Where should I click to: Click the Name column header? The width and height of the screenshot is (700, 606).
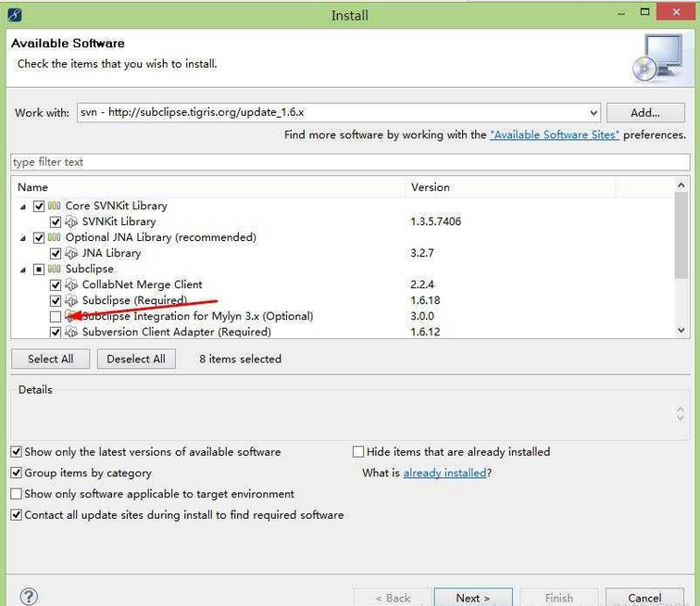click(208, 187)
